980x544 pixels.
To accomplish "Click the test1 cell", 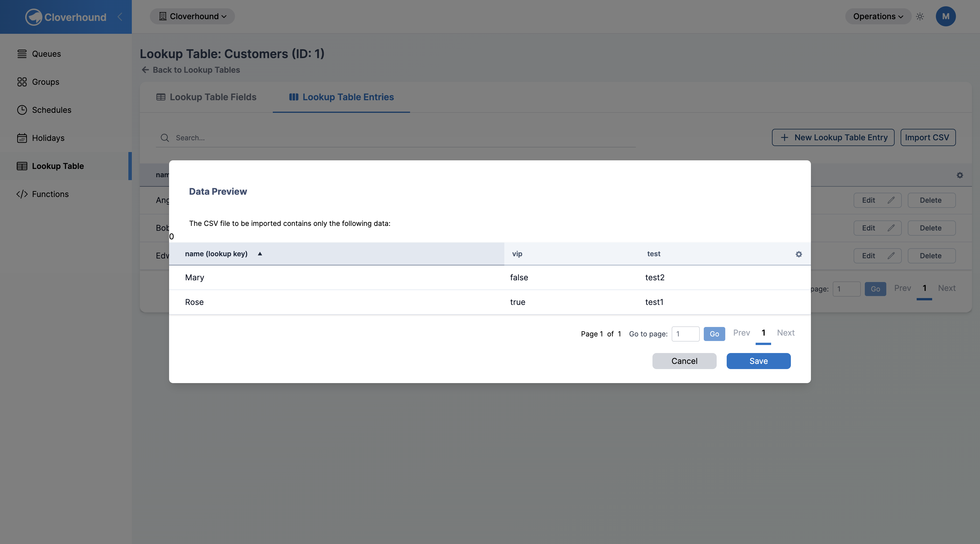I will [654, 302].
